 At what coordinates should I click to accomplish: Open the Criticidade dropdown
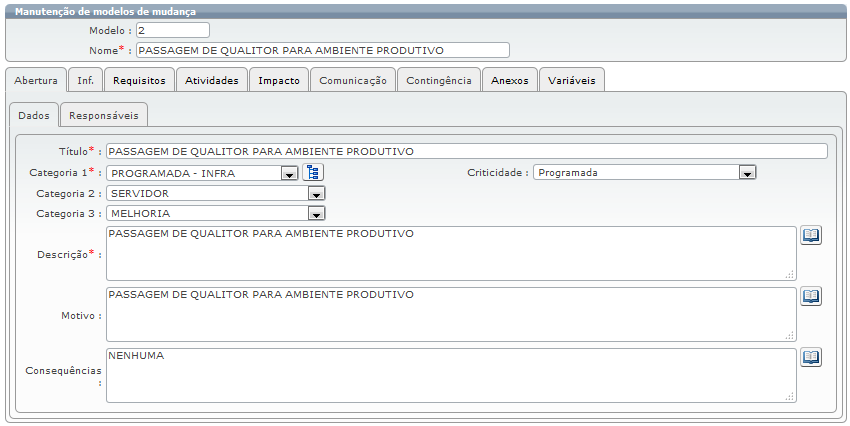tap(745, 173)
